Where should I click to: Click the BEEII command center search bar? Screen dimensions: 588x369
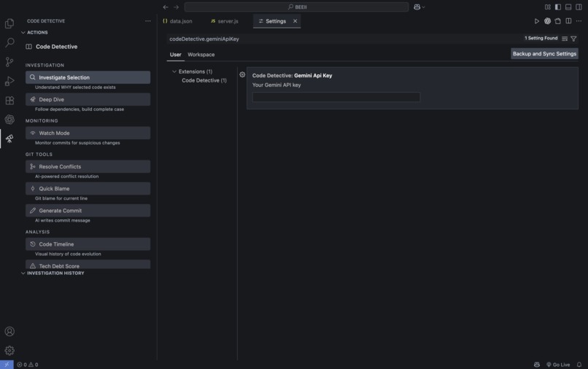pyautogui.click(x=296, y=7)
